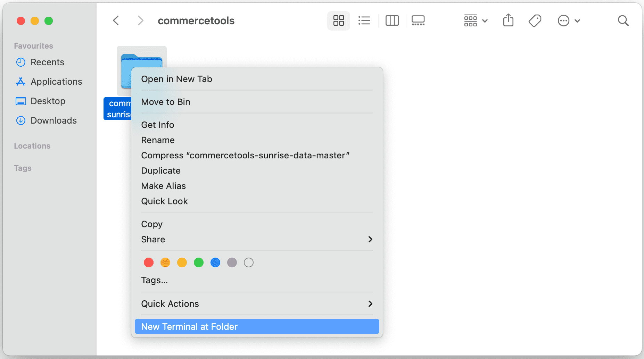Expand the Quick Actions submenu
This screenshot has height=359, width=644.
[370, 304]
